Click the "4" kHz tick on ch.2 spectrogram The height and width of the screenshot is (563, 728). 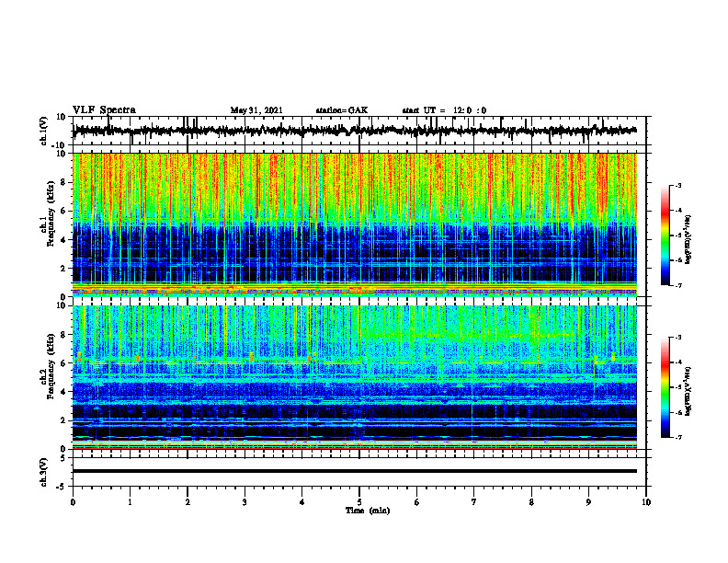pos(64,392)
